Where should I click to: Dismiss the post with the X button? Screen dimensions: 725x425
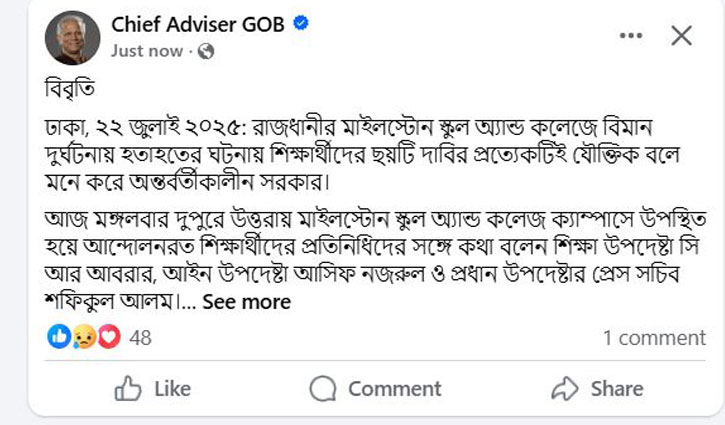tap(681, 36)
